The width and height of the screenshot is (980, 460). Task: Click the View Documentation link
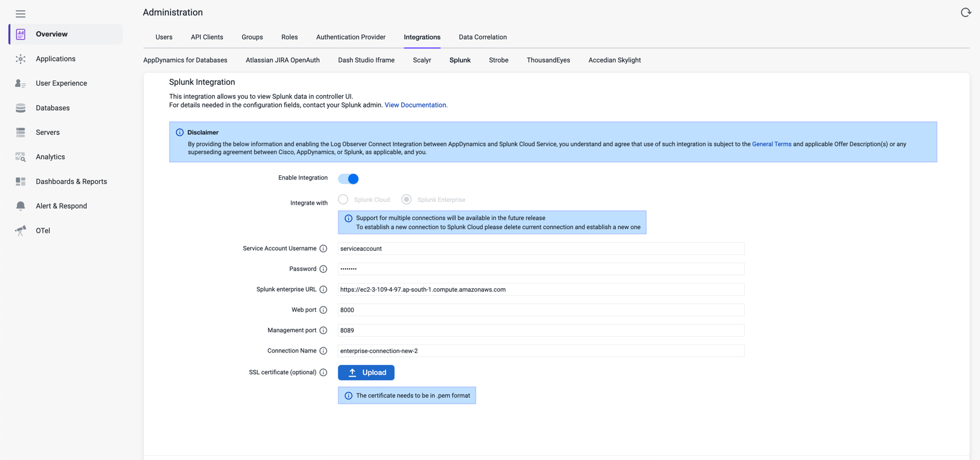click(x=416, y=105)
